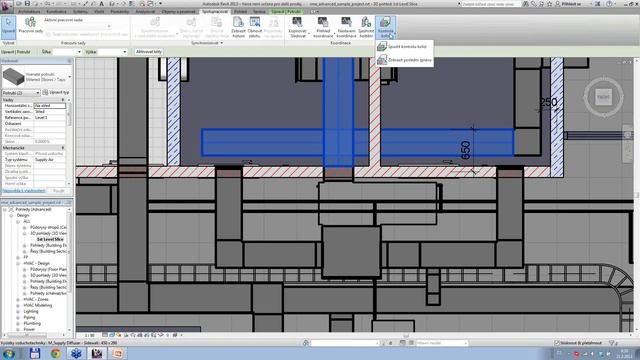This screenshot has width=640, height=360.
Task: Open the Architektura ribbon tab
Action: (x=29, y=11)
